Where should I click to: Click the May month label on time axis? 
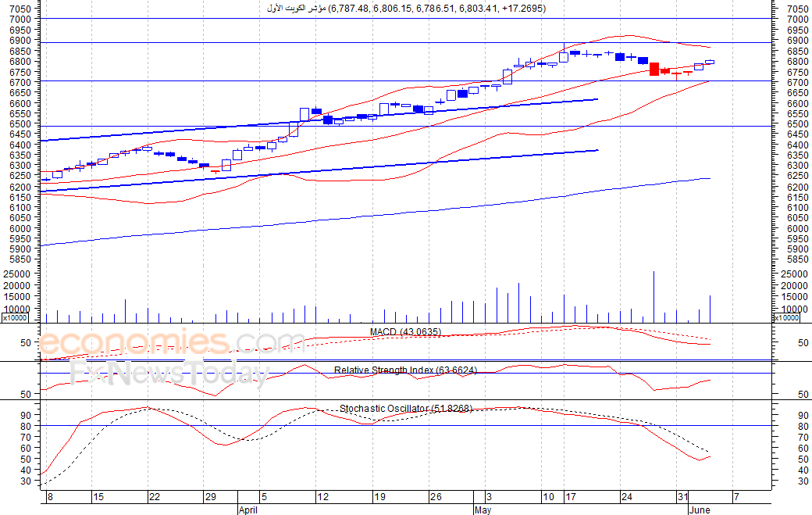(x=483, y=510)
